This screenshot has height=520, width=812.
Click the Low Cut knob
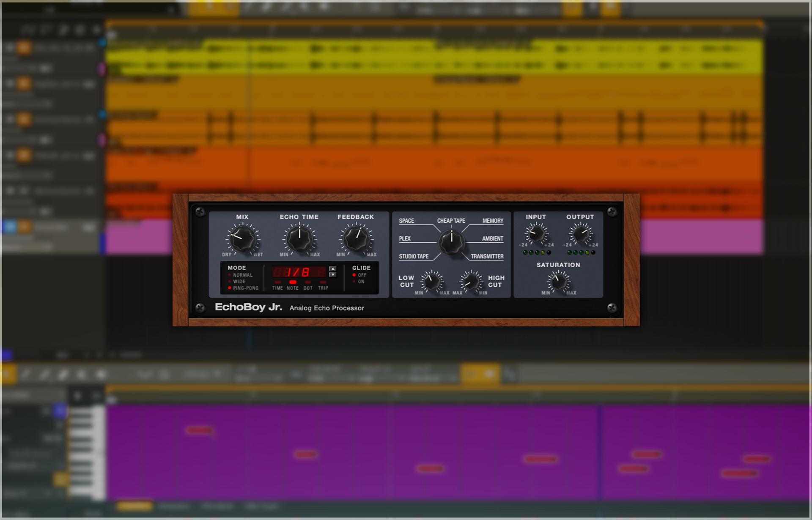coord(431,281)
